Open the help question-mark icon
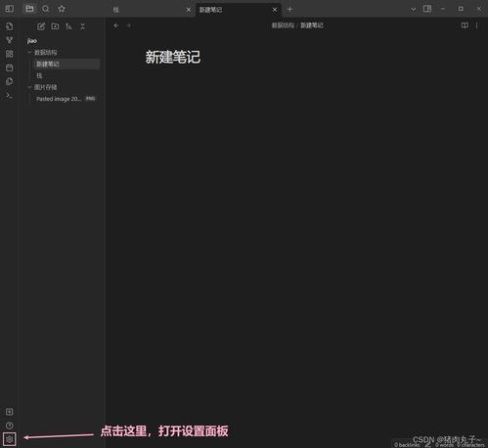Screen dimensions: 488x448 click(x=10, y=426)
